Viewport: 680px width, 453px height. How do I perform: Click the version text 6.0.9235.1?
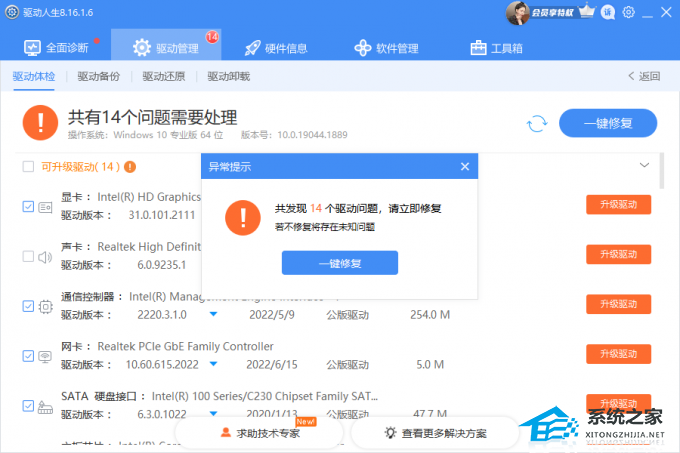point(162,265)
